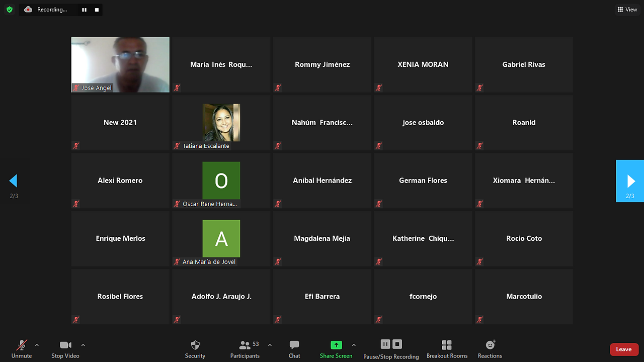Viewport: 644px width, 362px height.
Task: Pause the cloud recording from top bar
Action: 85,10
